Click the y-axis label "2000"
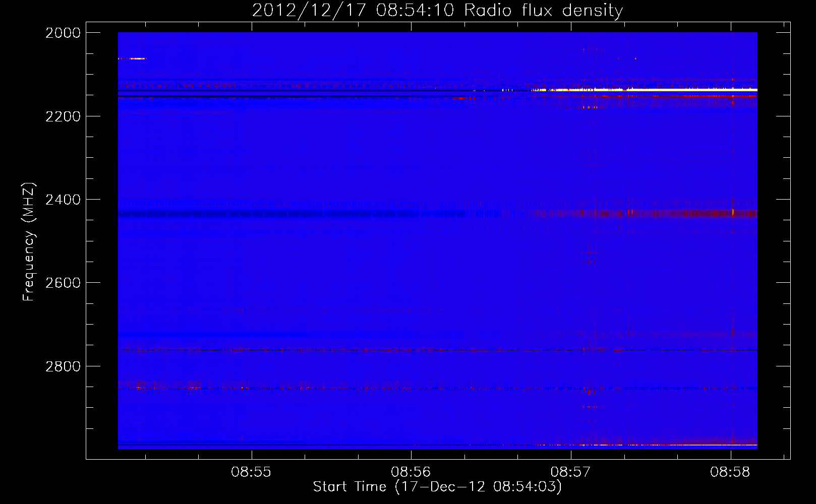 [x=63, y=33]
